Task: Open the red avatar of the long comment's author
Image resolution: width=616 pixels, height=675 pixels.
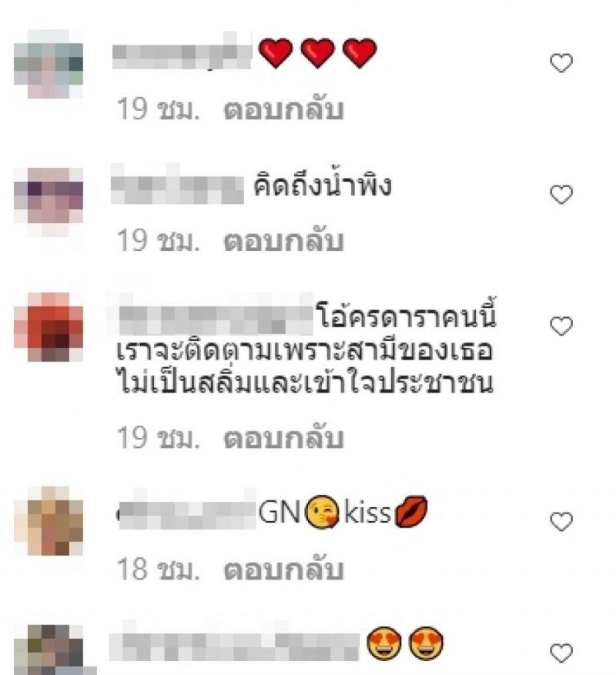Action: [x=49, y=327]
